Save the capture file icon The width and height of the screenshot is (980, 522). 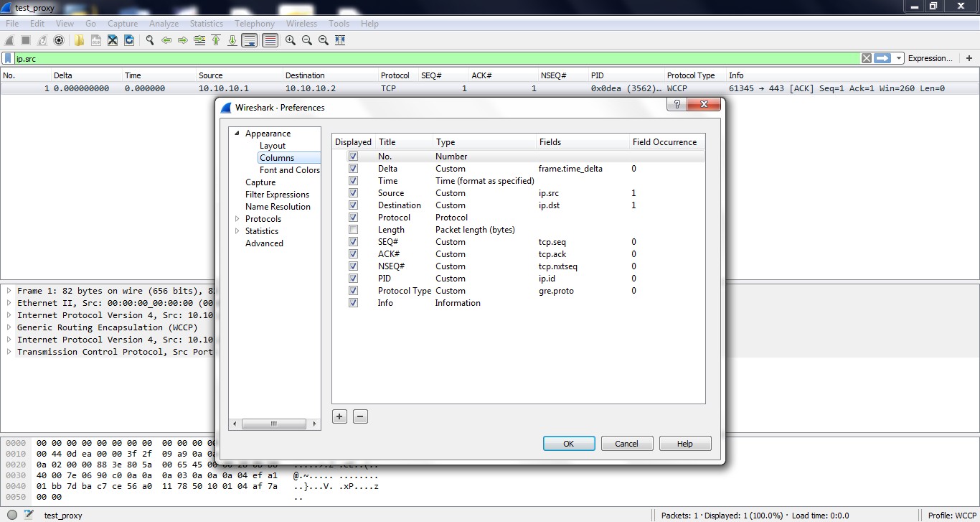(x=96, y=40)
